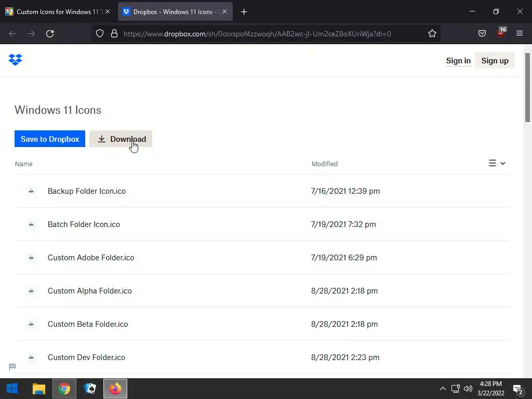Screen dimensions: 532x399
Task: Click Firefox taskbar icon
Action: tap(115, 389)
